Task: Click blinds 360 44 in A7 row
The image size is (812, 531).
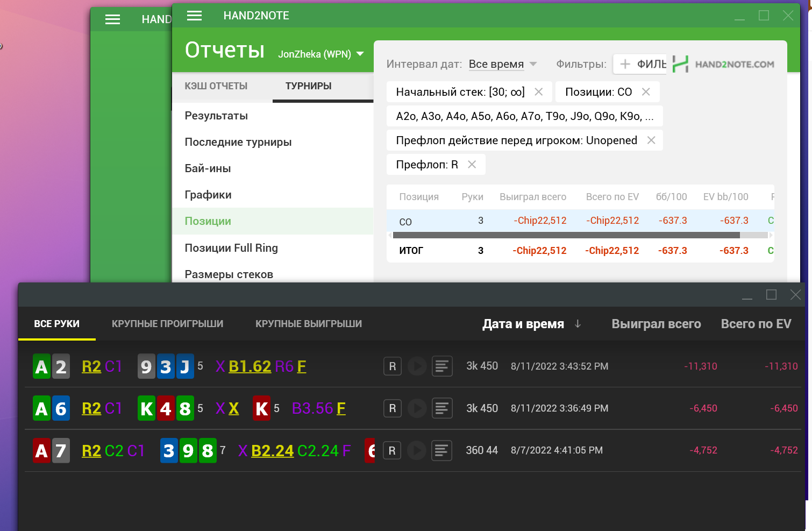Action: 482,450
